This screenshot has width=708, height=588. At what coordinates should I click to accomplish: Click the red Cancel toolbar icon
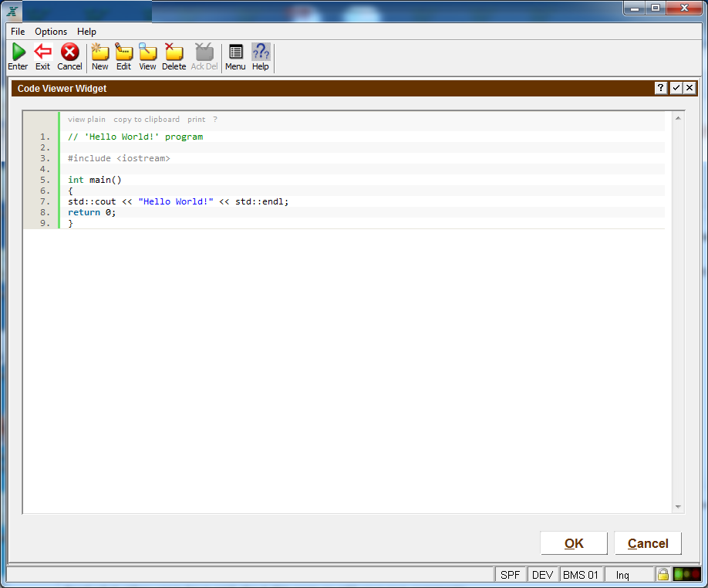tap(70, 52)
